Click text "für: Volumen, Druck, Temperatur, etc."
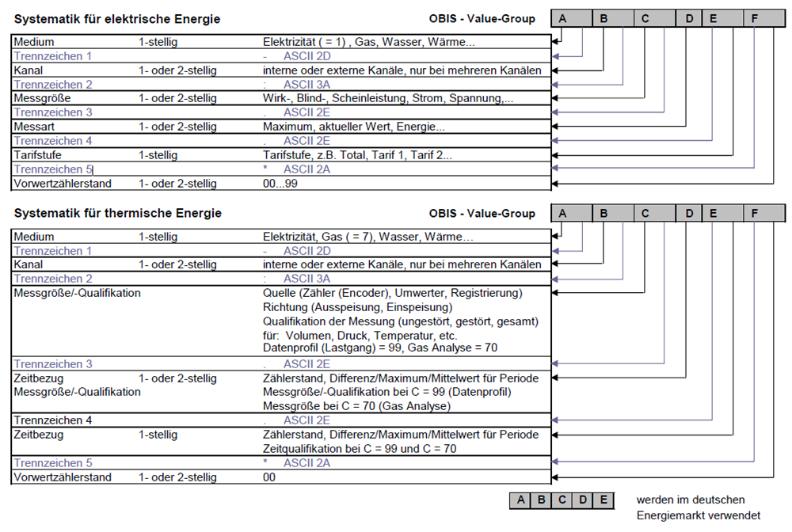792x532 pixels. pos(360,335)
